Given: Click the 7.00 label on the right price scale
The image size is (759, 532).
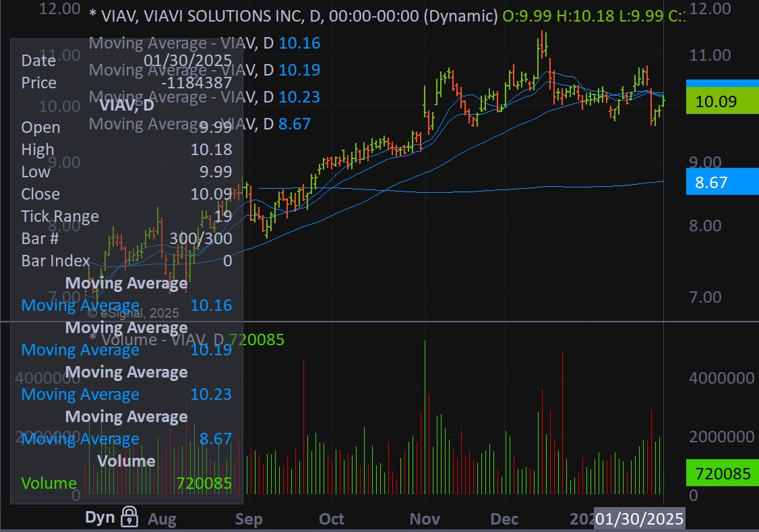Looking at the screenshot, I should 705,297.
